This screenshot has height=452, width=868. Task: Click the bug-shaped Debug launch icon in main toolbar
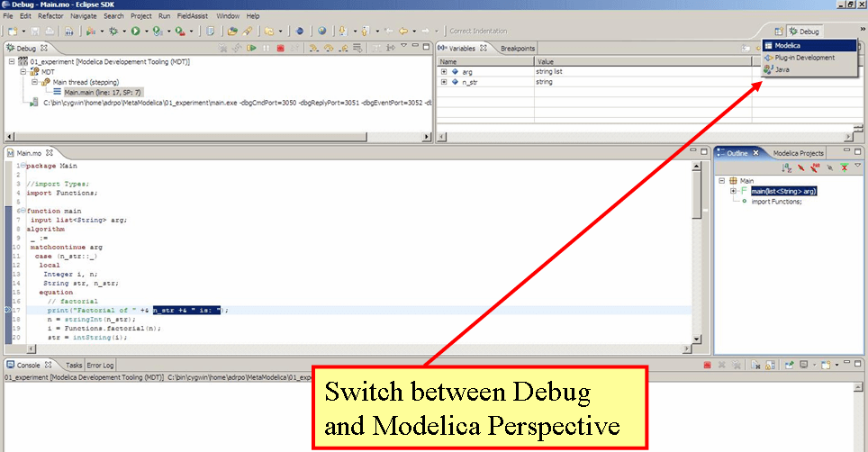(x=114, y=31)
